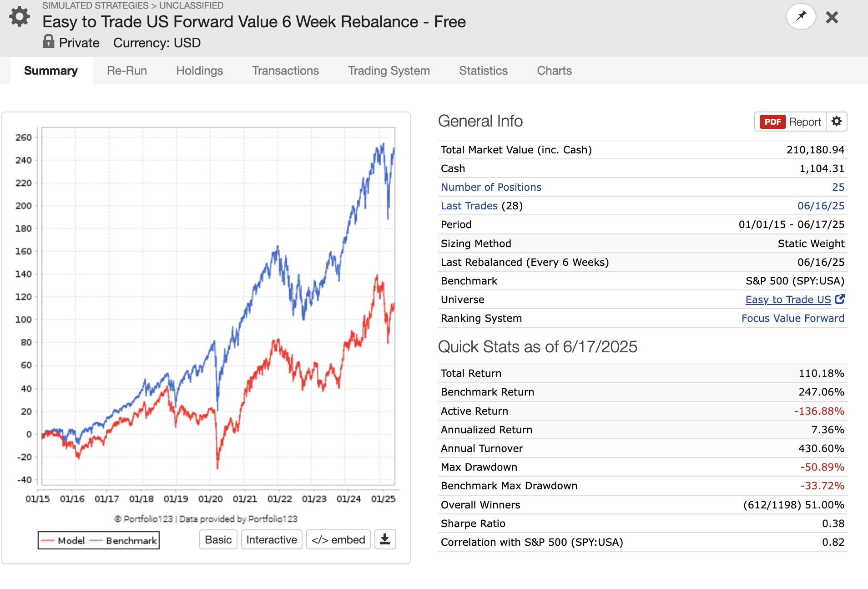This screenshot has width=868, height=589.
Task: Open the Statistics tab
Action: [483, 71]
